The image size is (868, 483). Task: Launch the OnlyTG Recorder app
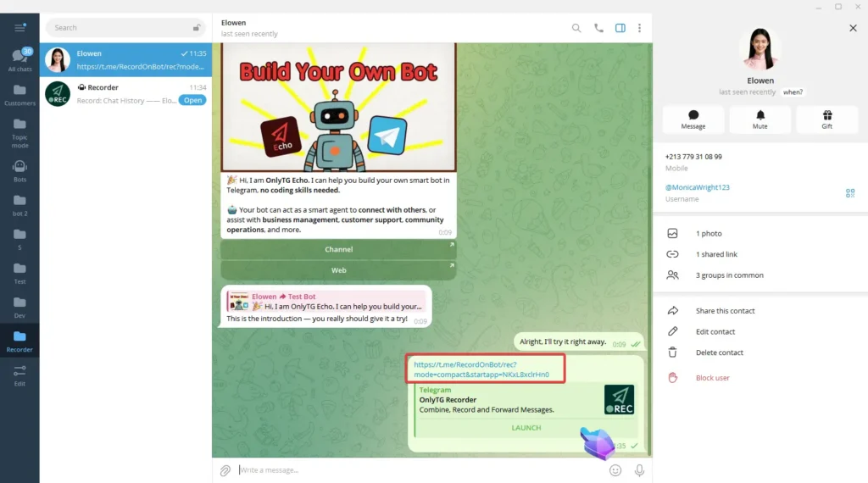point(526,428)
